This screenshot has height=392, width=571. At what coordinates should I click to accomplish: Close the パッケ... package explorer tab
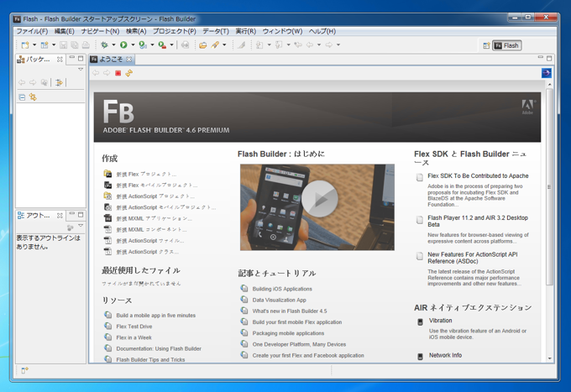(60, 60)
